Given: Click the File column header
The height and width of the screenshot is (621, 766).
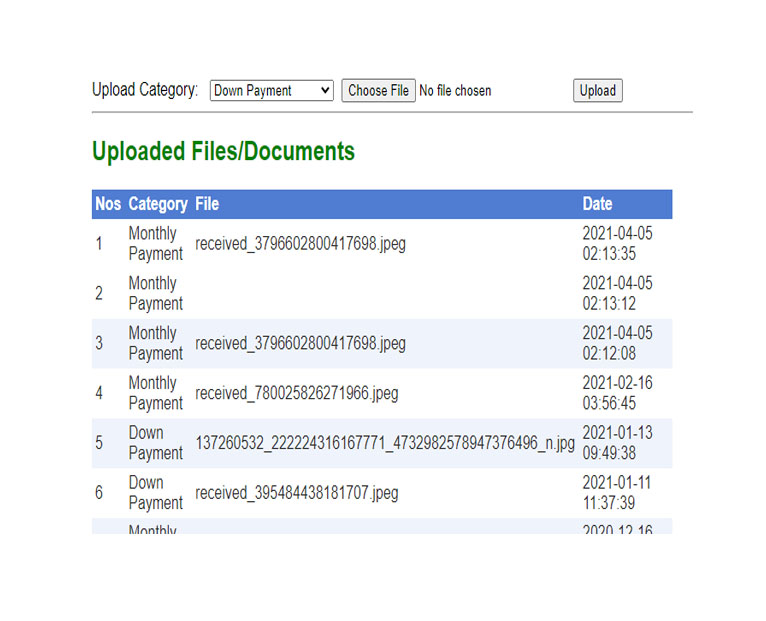Looking at the screenshot, I should point(207,204).
